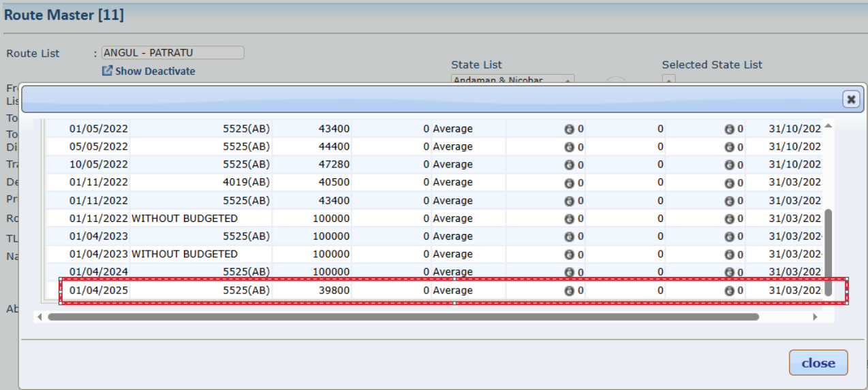
Task: Click right gray icon in 39800 row
Action: click(729, 291)
